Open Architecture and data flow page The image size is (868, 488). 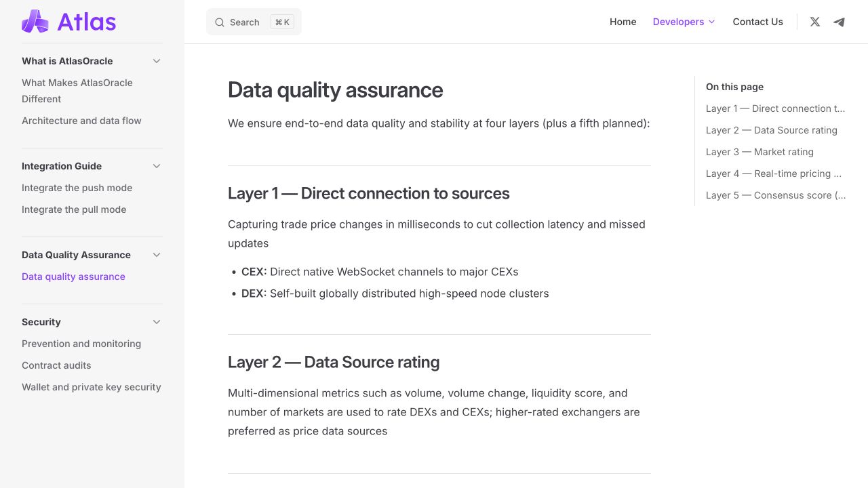81,121
